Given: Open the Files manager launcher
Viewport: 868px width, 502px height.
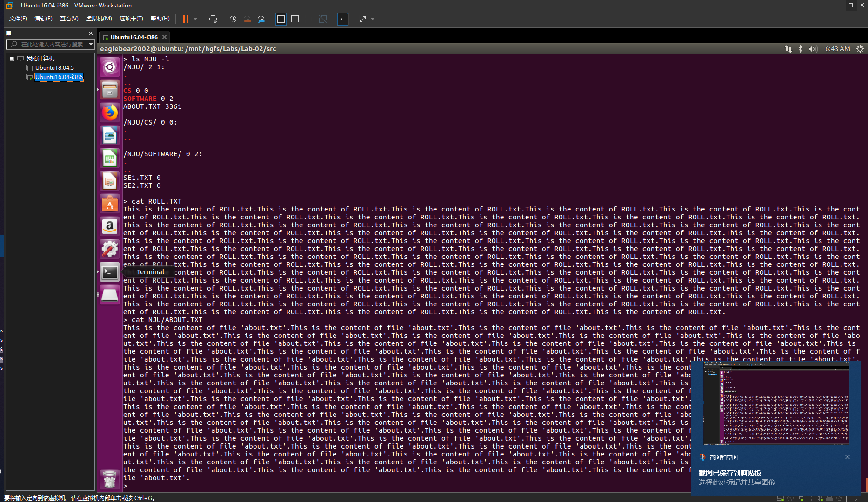Looking at the screenshot, I should pos(110,90).
